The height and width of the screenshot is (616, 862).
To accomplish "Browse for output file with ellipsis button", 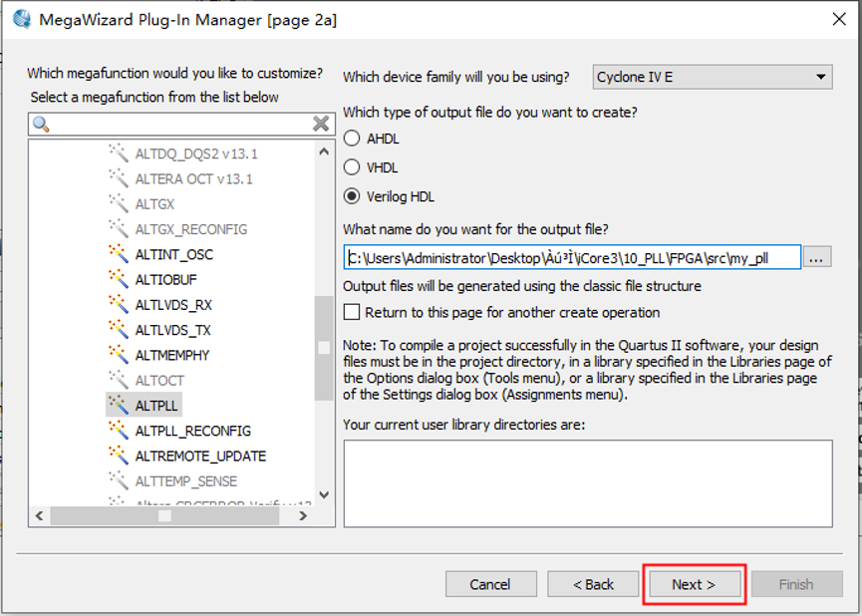I will pyautogui.click(x=817, y=257).
